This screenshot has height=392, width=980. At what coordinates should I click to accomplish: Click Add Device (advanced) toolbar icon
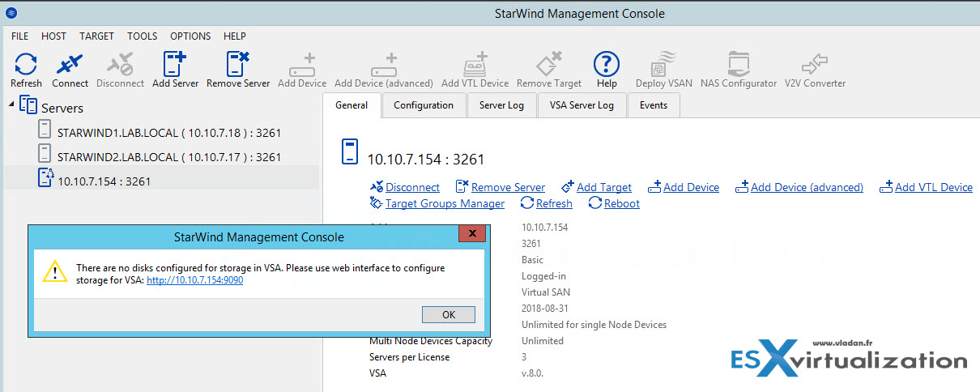[384, 65]
